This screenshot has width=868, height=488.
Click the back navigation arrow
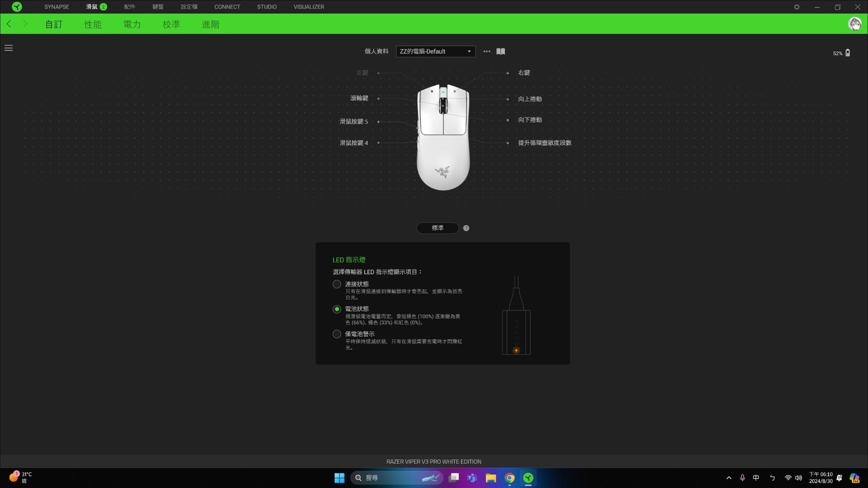[9, 24]
